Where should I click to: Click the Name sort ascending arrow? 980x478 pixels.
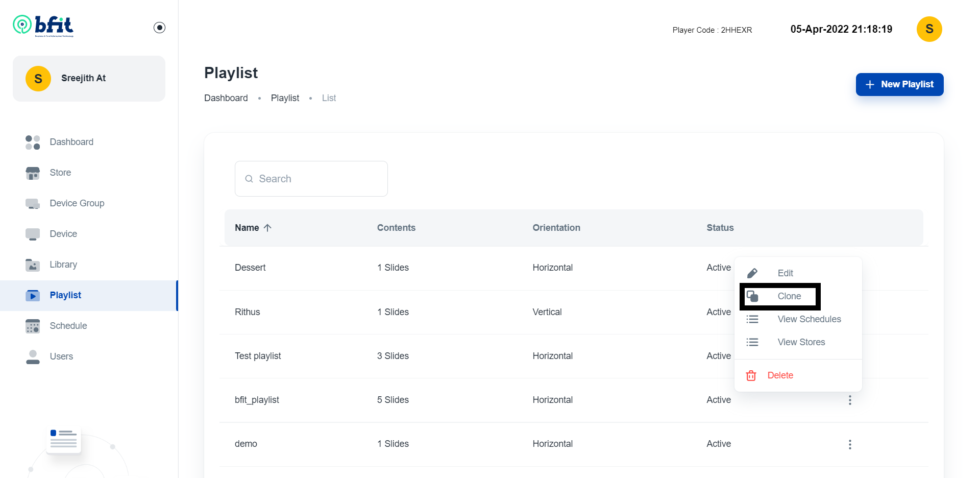[x=267, y=228]
